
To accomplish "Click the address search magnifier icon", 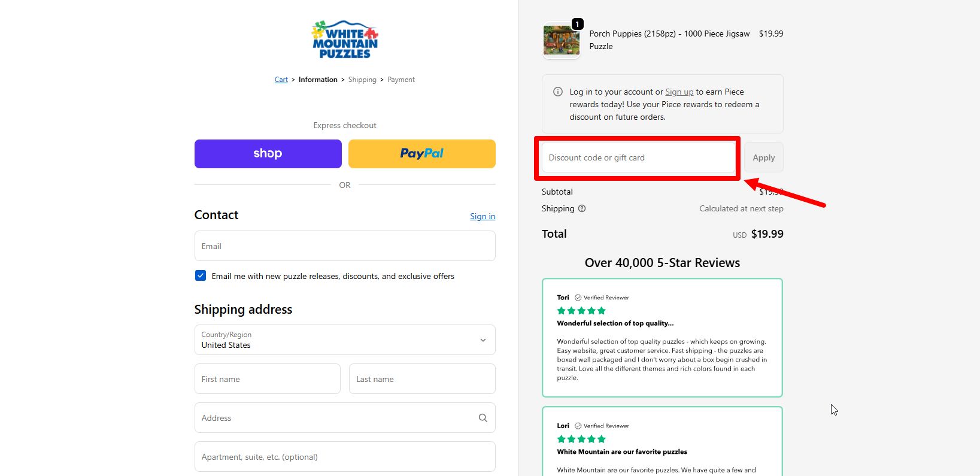I will pyautogui.click(x=483, y=417).
